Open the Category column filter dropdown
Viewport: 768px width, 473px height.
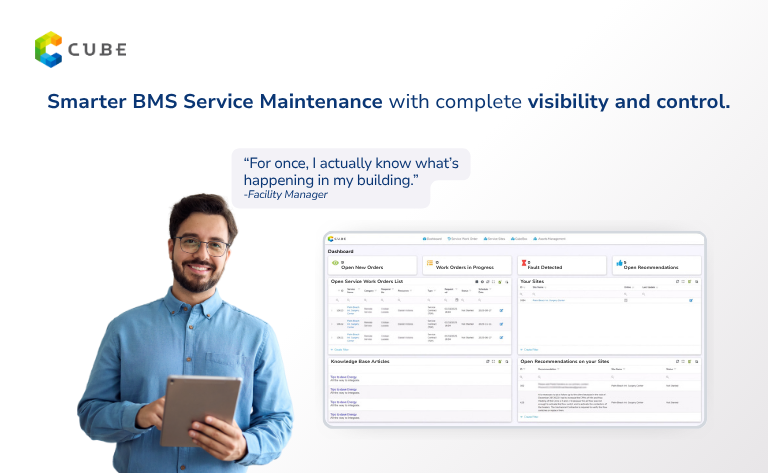coord(376,291)
